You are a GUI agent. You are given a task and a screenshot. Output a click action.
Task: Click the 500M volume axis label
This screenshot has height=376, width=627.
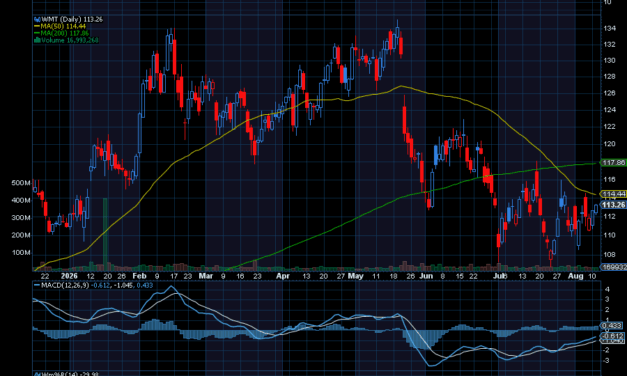[x=21, y=183]
